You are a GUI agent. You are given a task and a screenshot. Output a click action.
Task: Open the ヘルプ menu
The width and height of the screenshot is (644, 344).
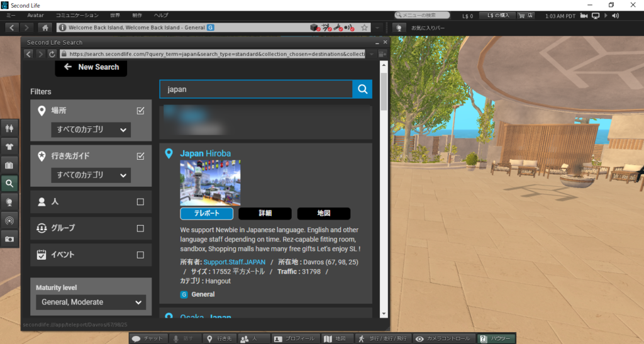(x=161, y=15)
